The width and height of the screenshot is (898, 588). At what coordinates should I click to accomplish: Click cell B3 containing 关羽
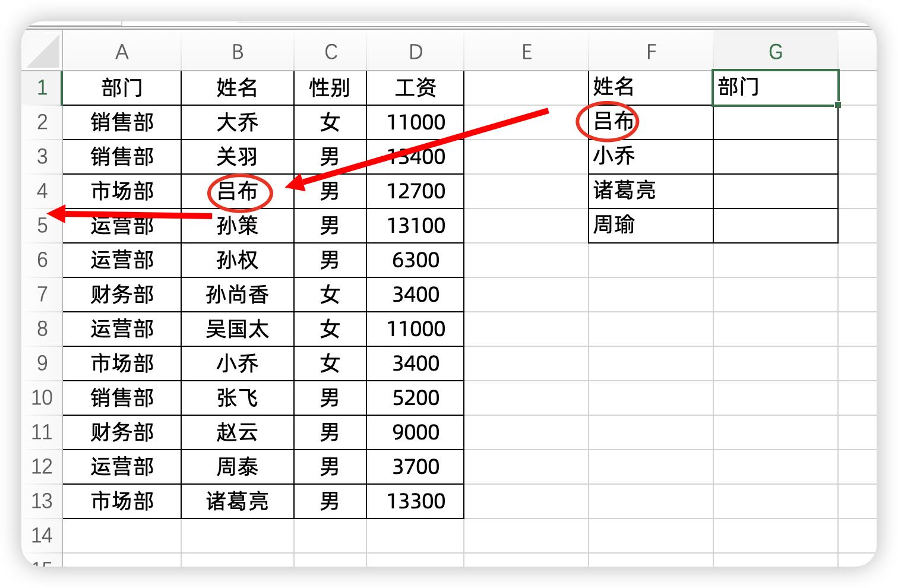(x=238, y=157)
